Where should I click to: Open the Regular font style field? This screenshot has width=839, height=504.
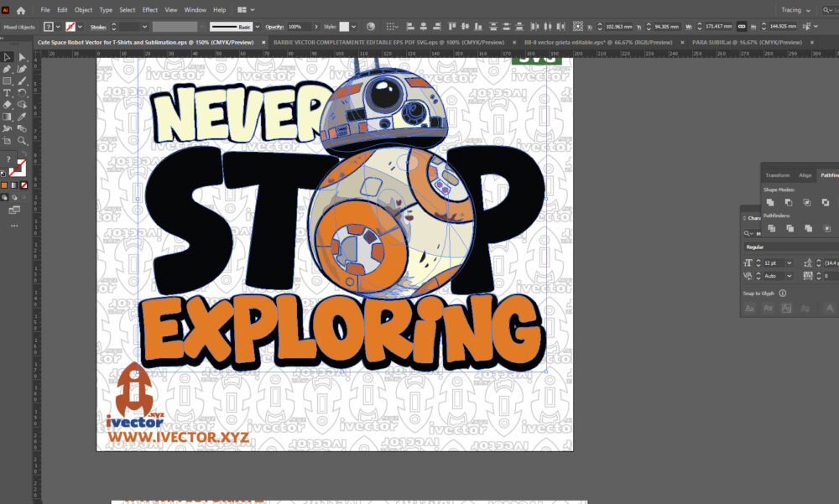point(791,247)
